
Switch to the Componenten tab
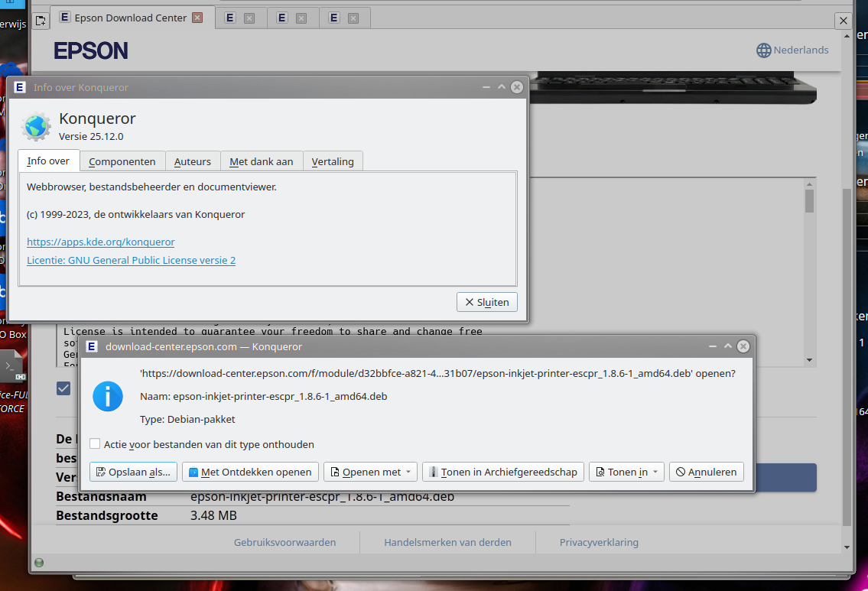tap(122, 161)
